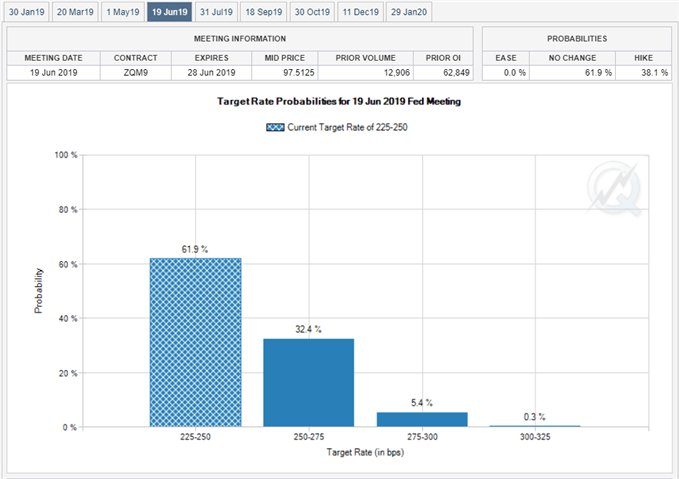Click the '225-250' x-axis label
Viewport: 679px width, 479px height.
(195, 437)
